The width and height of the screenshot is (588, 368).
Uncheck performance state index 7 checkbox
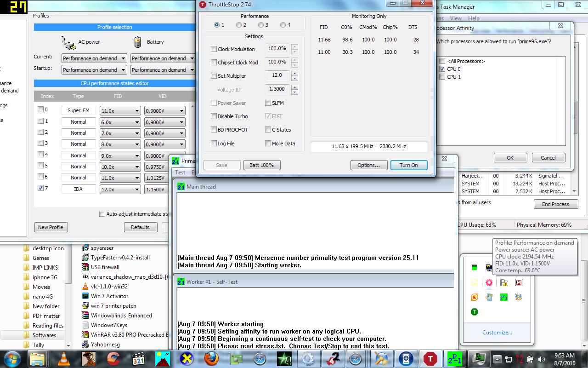click(41, 188)
